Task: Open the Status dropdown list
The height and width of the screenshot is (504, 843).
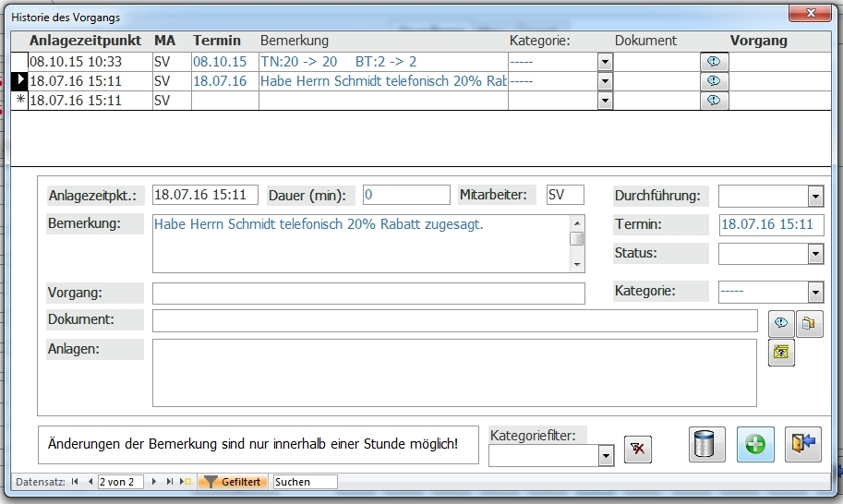Action: point(815,254)
